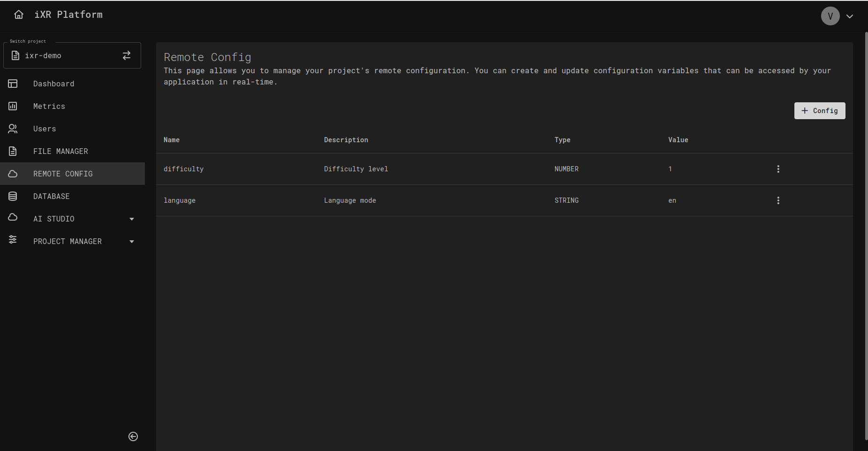Expand the AI Studio submenu arrow
Viewport: 868px width, 451px height.
(x=132, y=219)
